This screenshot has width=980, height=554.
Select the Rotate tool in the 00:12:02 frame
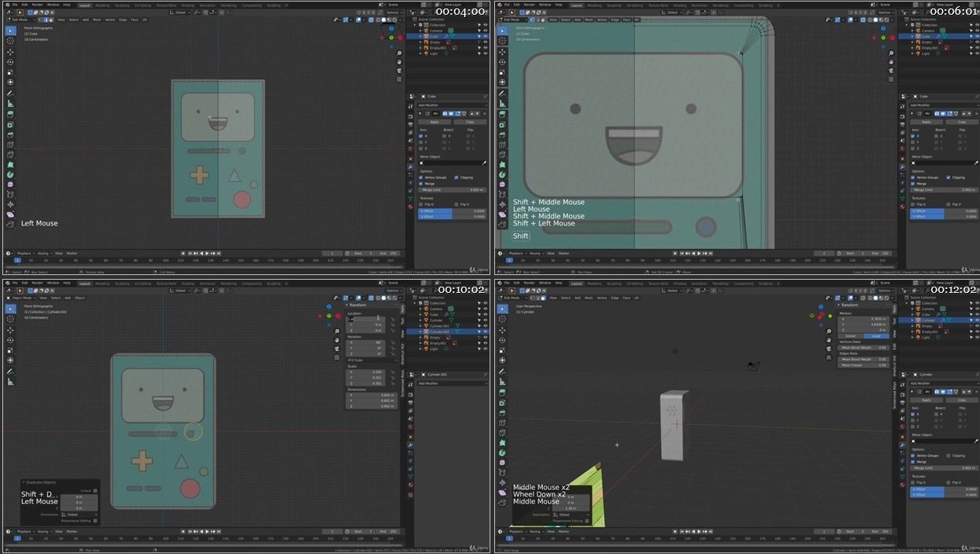pyautogui.click(x=501, y=340)
